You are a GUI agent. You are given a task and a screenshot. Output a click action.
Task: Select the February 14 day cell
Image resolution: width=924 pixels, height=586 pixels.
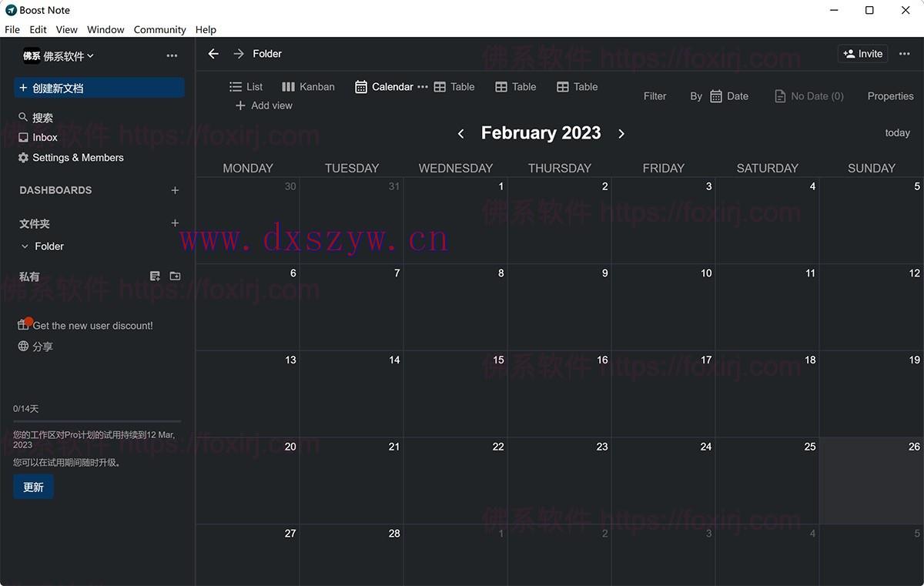pyautogui.click(x=352, y=394)
